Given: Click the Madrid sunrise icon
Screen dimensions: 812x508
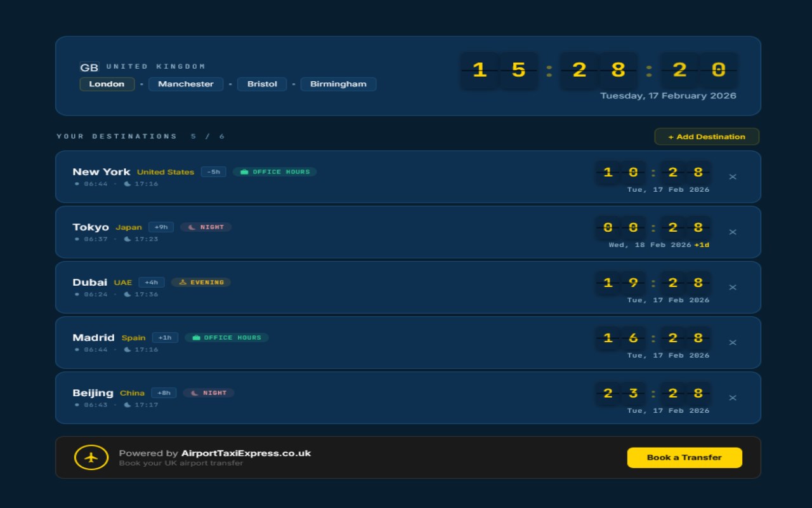Looking at the screenshot, I should point(77,349).
